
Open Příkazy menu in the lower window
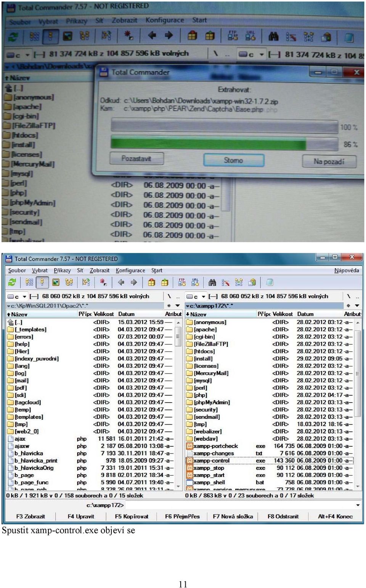click(x=62, y=270)
